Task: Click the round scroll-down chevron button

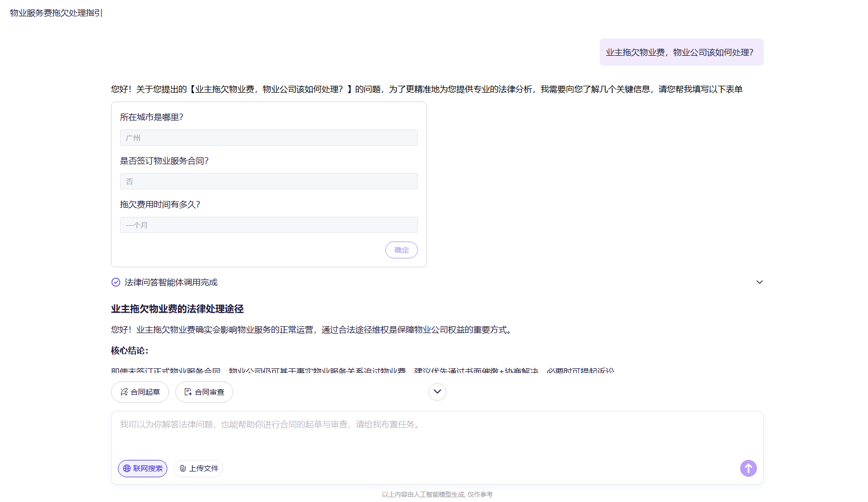Action: point(437,391)
